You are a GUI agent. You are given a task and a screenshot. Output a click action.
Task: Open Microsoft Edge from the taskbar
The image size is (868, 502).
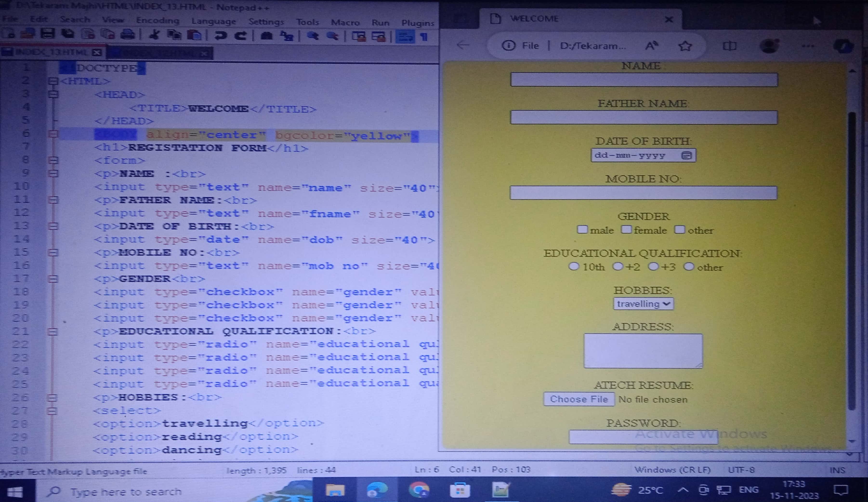pos(377,490)
